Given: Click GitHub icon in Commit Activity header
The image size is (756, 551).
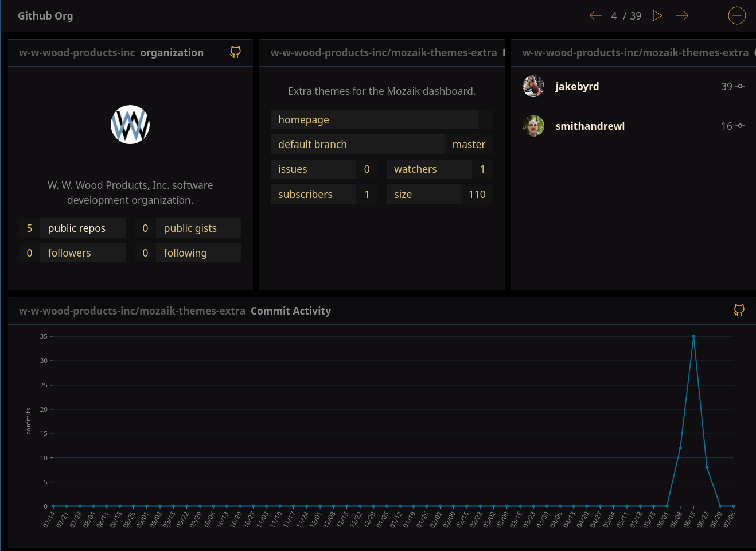Looking at the screenshot, I should pos(739,311).
